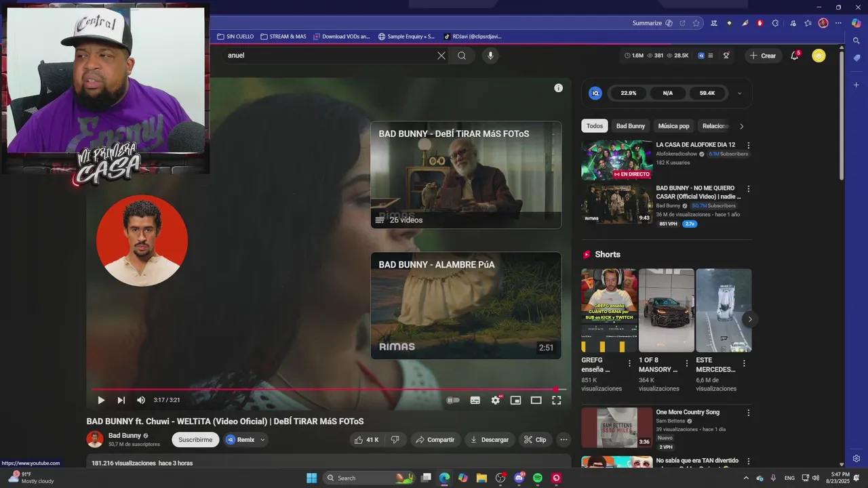
Task: Click into the YouTube search field
Action: click(x=329, y=56)
